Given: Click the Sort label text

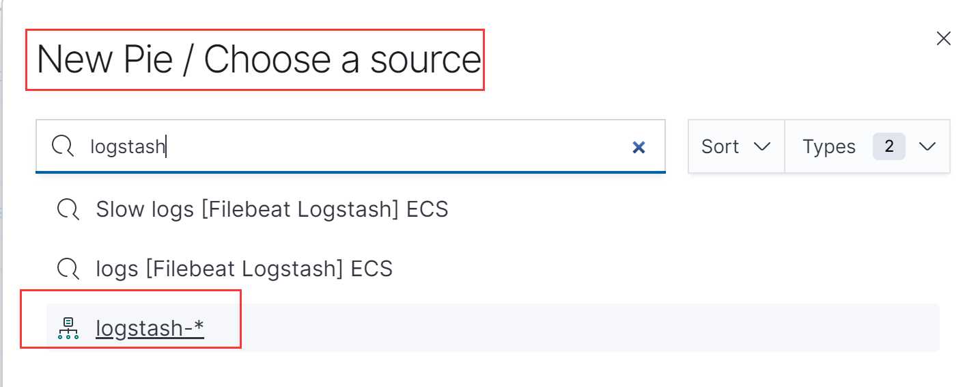Looking at the screenshot, I should point(720,146).
